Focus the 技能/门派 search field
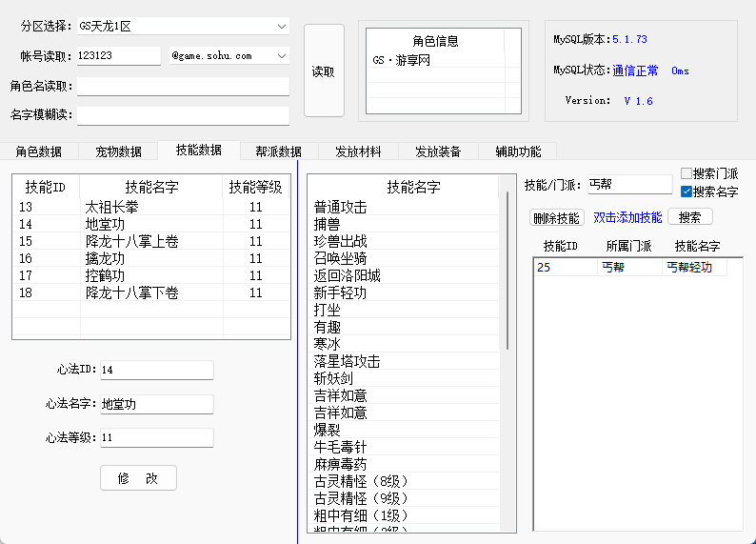Image resolution: width=756 pixels, height=544 pixels. point(628,184)
